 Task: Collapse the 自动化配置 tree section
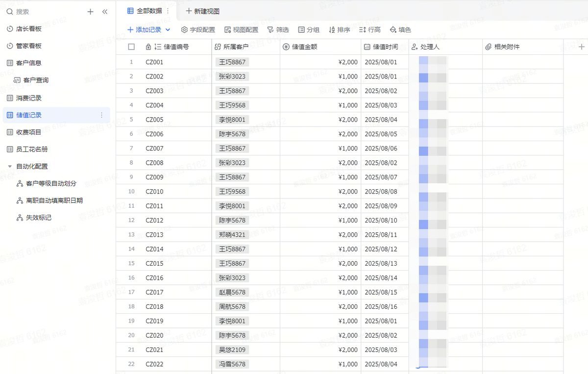pos(10,167)
